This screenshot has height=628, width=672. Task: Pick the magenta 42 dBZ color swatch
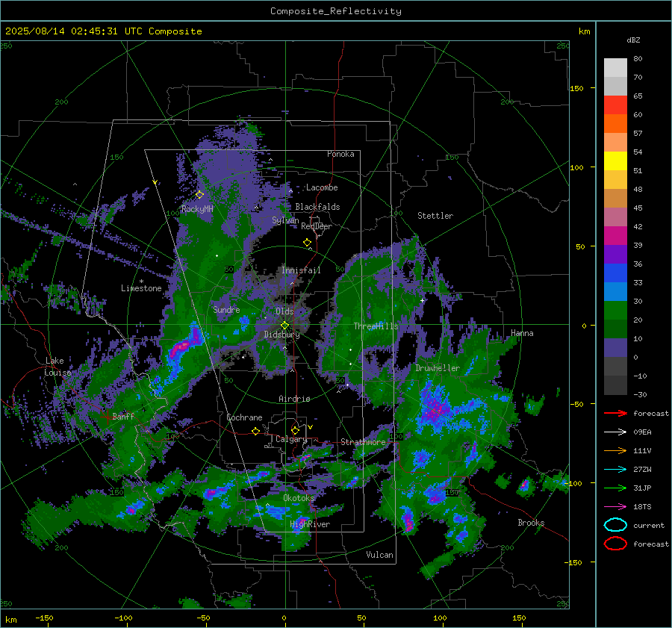[615, 236]
